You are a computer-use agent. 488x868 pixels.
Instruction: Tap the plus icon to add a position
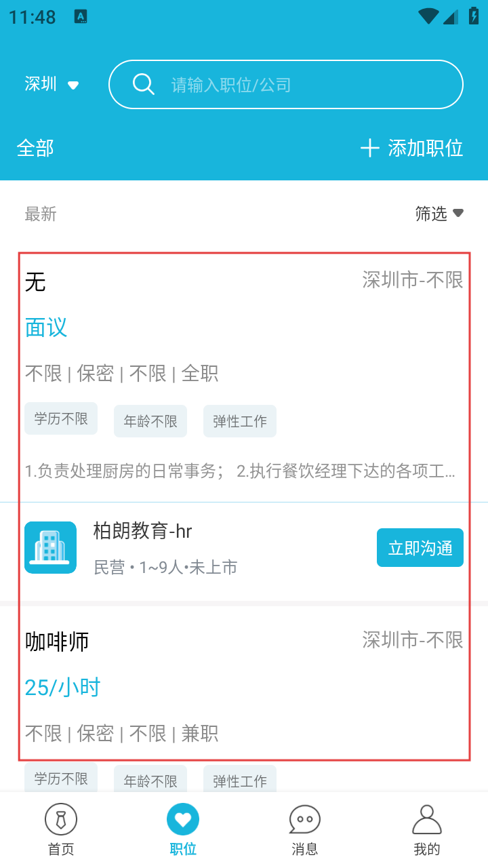tap(369, 148)
